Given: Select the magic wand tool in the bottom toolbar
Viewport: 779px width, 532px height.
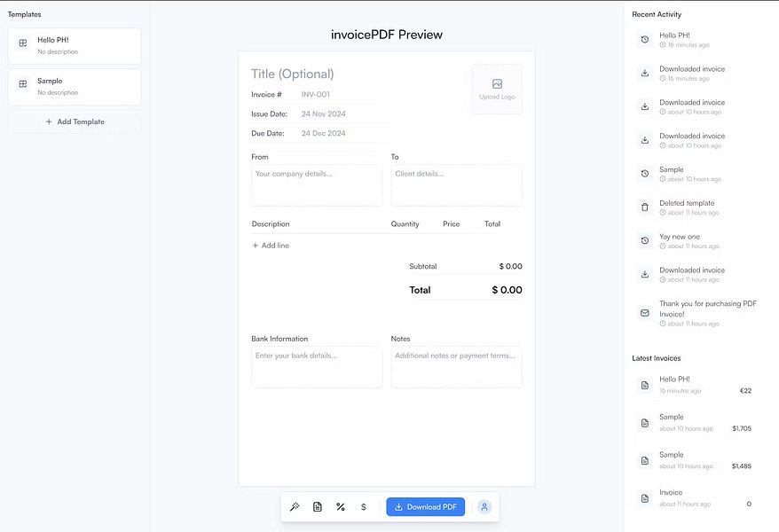Looking at the screenshot, I should point(295,506).
